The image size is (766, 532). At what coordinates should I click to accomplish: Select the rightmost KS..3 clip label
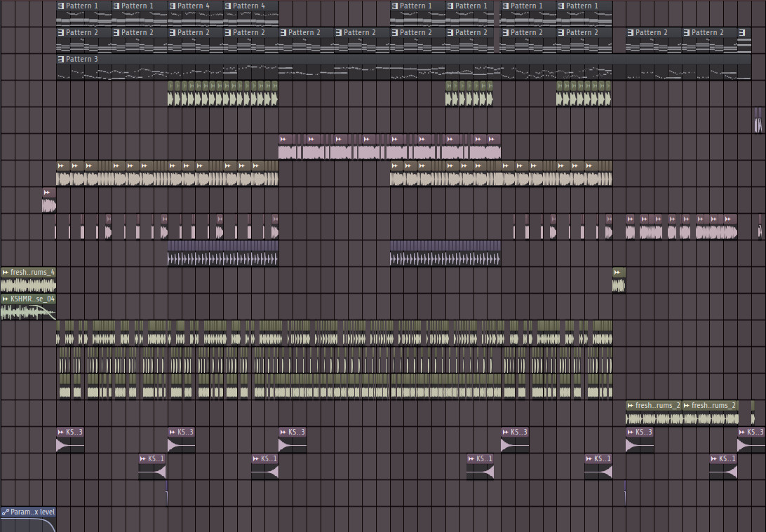click(755, 432)
